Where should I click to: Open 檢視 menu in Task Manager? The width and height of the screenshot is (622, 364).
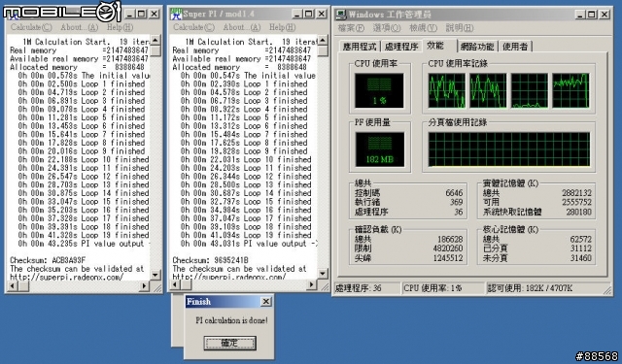[423, 28]
